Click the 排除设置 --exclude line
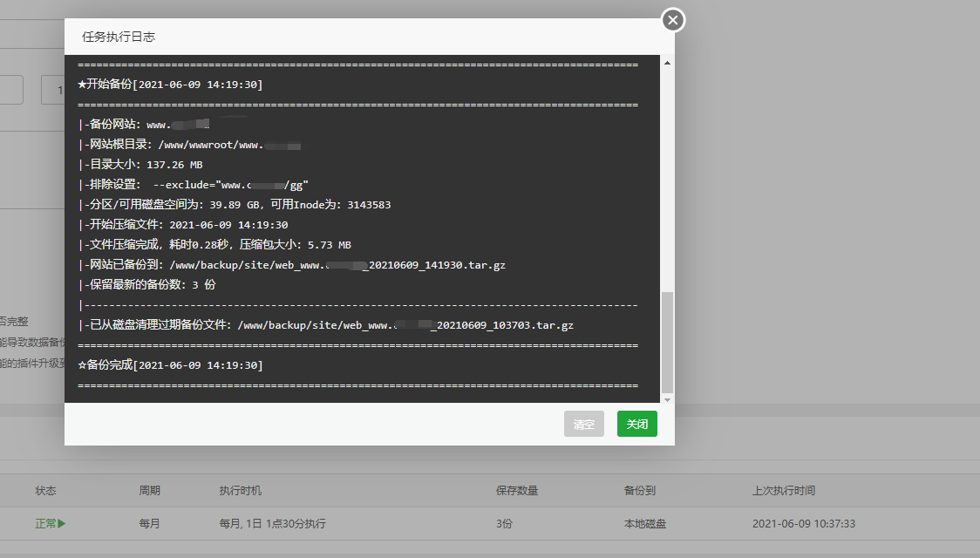980x558 pixels. click(x=194, y=184)
